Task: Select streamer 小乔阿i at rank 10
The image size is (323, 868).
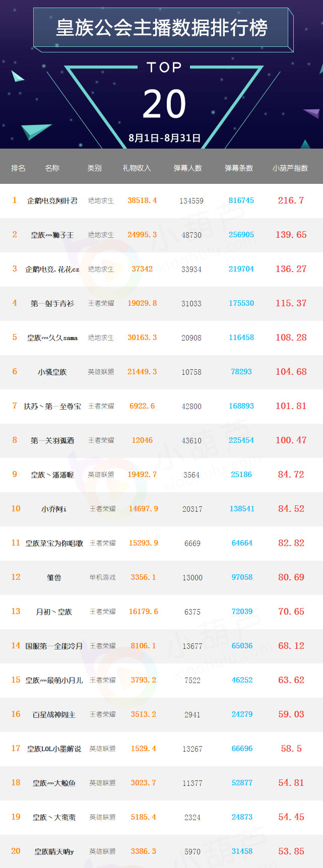Action: (x=54, y=509)
